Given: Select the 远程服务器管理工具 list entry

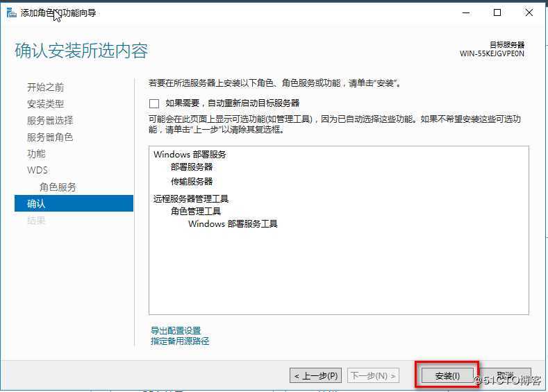Looking at the screenshot, I should (x=191, y=199).
